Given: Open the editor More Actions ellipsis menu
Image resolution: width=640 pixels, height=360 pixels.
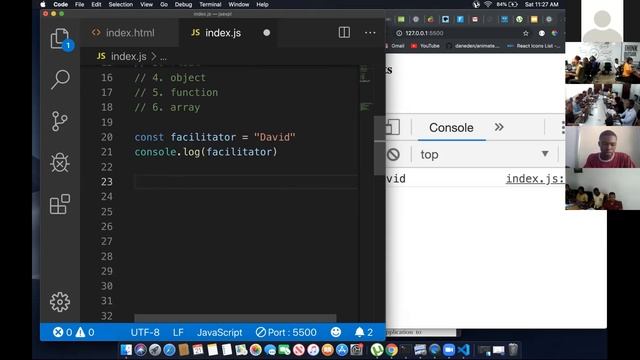Looking at the screenshot, I should pyautogui.click(x=370, y=32).
